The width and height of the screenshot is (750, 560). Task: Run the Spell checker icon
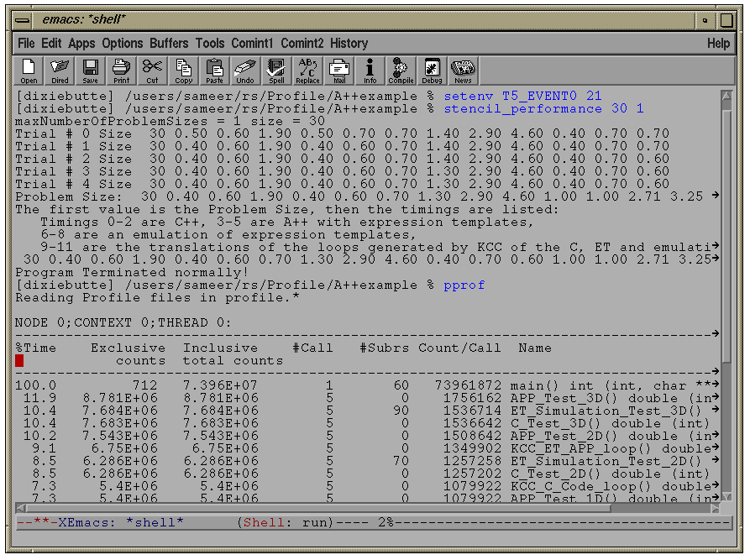276,71
